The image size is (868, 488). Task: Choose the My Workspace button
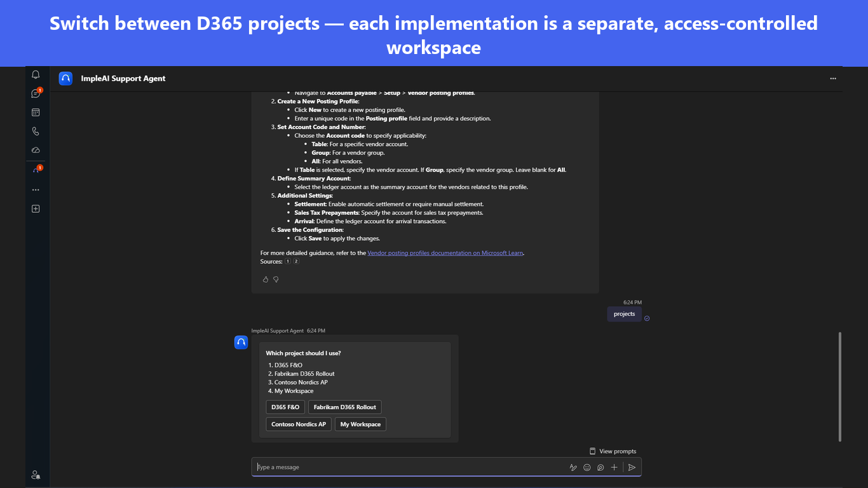pyautogui.click(x=360, y=424)
